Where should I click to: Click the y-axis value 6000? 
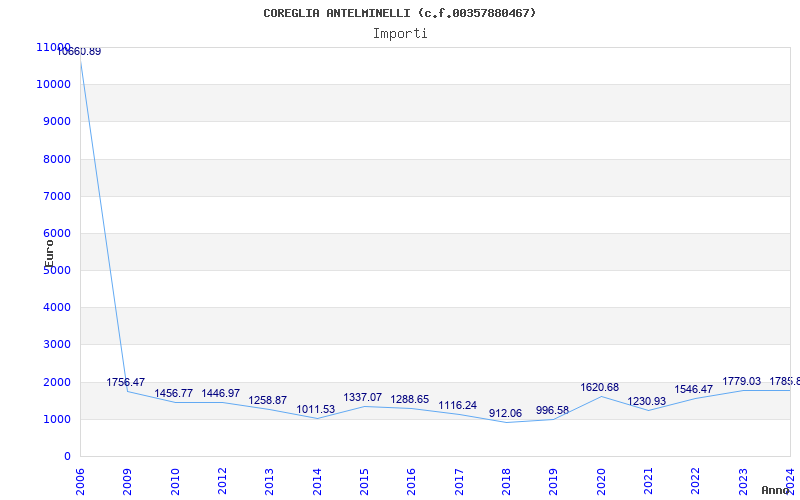coord(56,233)
